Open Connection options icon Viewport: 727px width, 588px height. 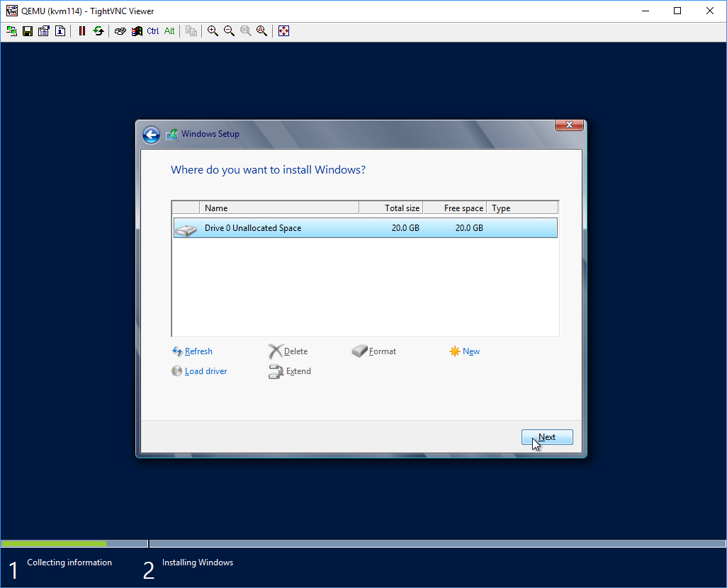point(44,31)
